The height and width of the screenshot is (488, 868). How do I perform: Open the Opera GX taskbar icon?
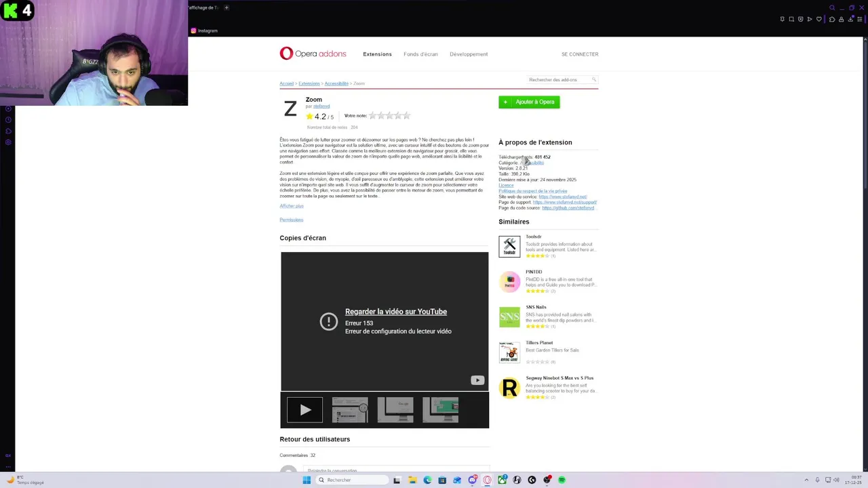tap(487, 480)
